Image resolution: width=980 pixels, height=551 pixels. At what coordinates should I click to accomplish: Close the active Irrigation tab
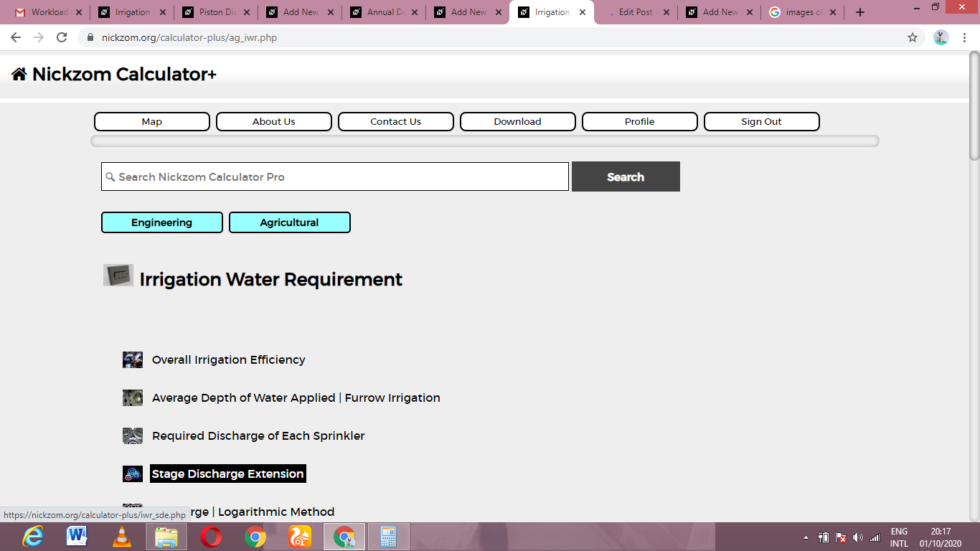coord(583,12)
